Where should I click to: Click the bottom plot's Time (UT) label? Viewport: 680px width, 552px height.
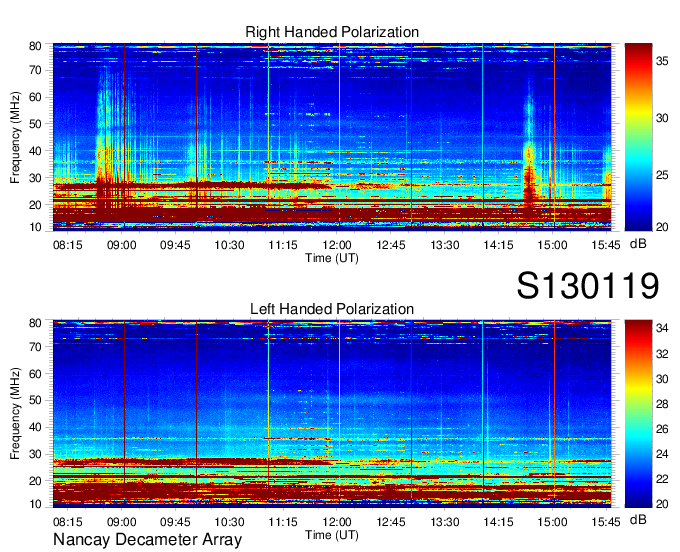coord(332,535)
